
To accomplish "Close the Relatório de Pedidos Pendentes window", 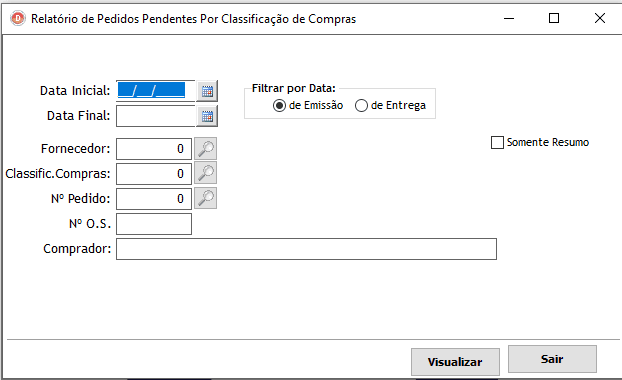I will point(600,18).
